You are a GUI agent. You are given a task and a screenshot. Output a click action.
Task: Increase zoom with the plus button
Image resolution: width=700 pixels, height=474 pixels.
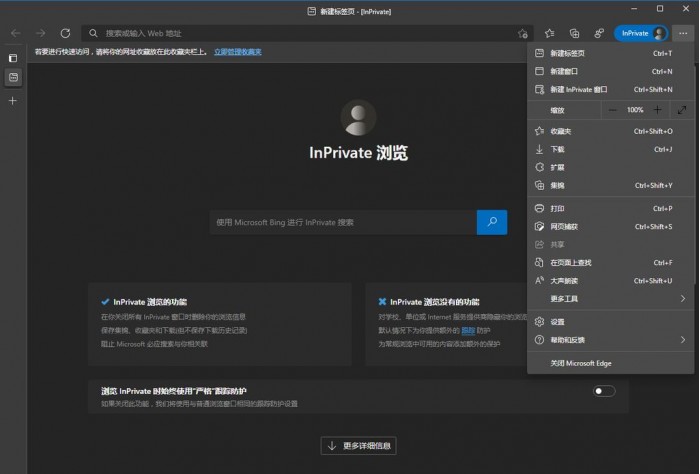coord(657,109)
